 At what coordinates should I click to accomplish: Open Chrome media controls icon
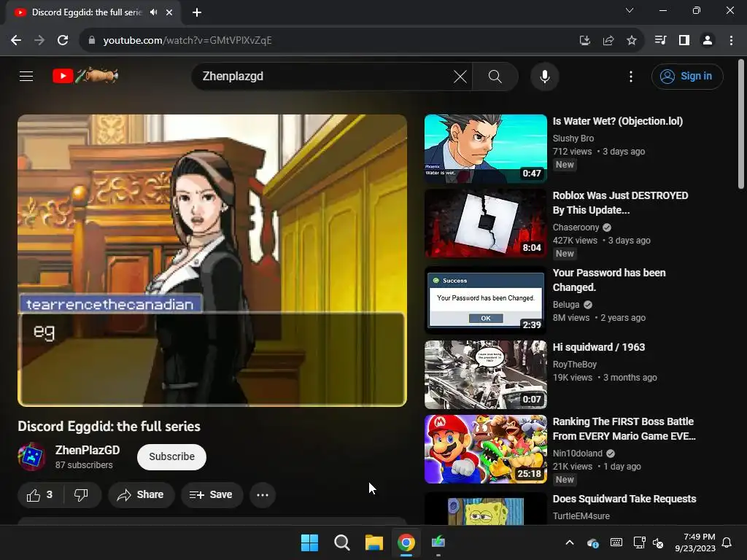[661, 41]
